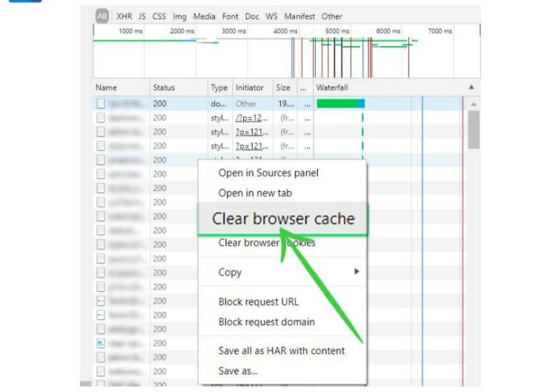
Task: Choose Open in new tab
Action: point(255,193)
